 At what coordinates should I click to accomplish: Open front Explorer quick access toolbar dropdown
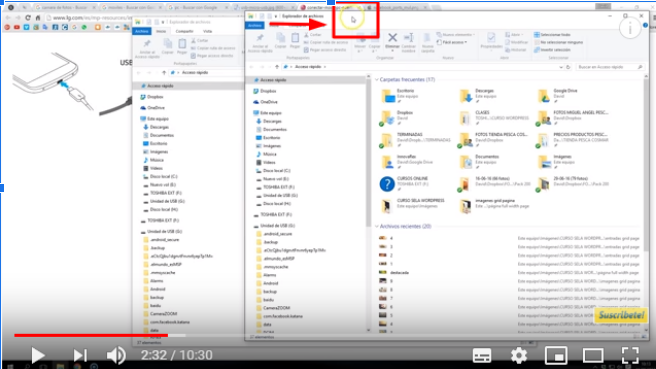click(x=276, y=16)
